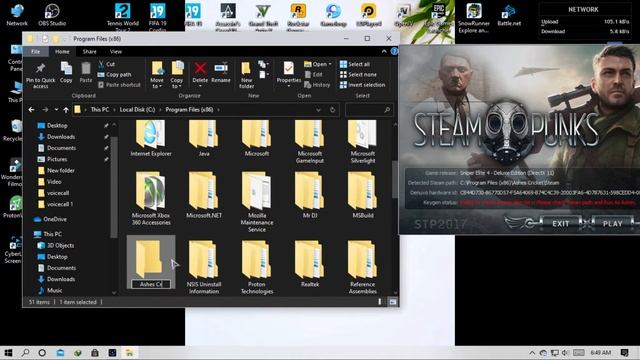Switch to the Home ribbon tab
The height and width of the screenshot is (360, 640).
(x=62, y=51)
